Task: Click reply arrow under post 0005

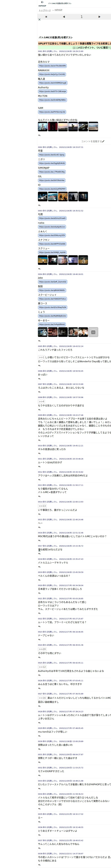Action: (x=39, y=366)
